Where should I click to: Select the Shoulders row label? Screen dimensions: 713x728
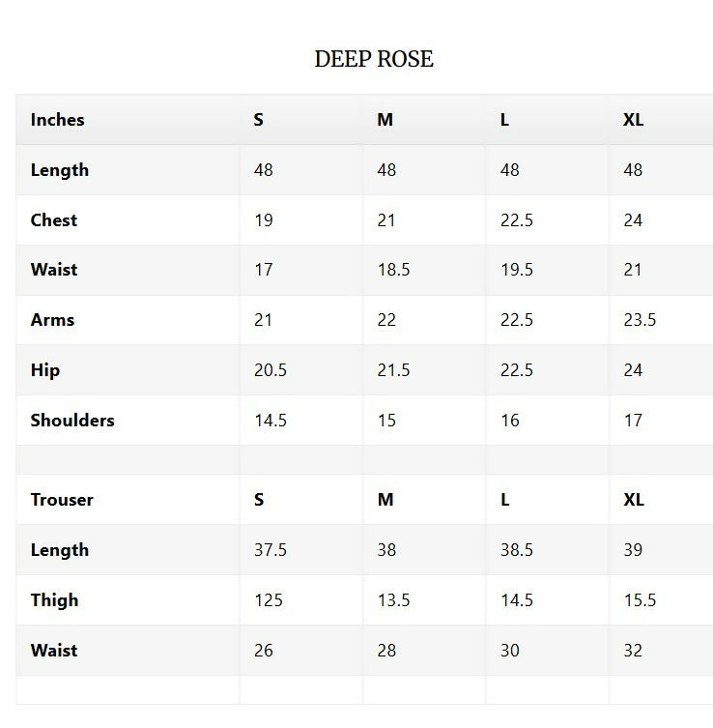72,421
